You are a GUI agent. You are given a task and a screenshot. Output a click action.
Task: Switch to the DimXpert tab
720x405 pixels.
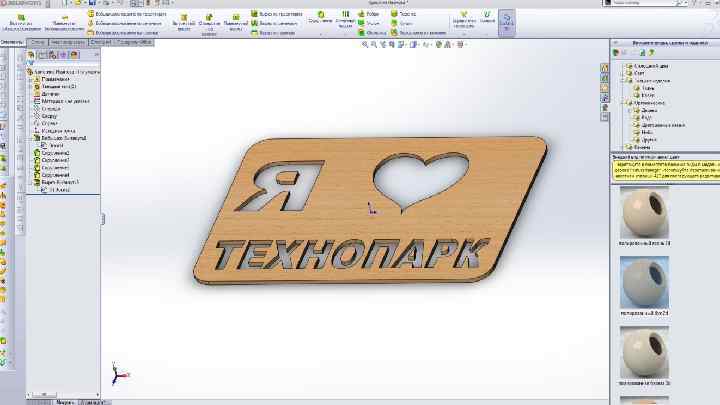coord(101,42)
